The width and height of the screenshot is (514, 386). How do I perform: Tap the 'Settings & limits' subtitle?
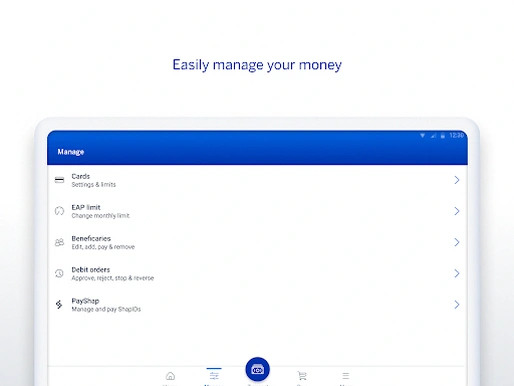coord(94,185)
